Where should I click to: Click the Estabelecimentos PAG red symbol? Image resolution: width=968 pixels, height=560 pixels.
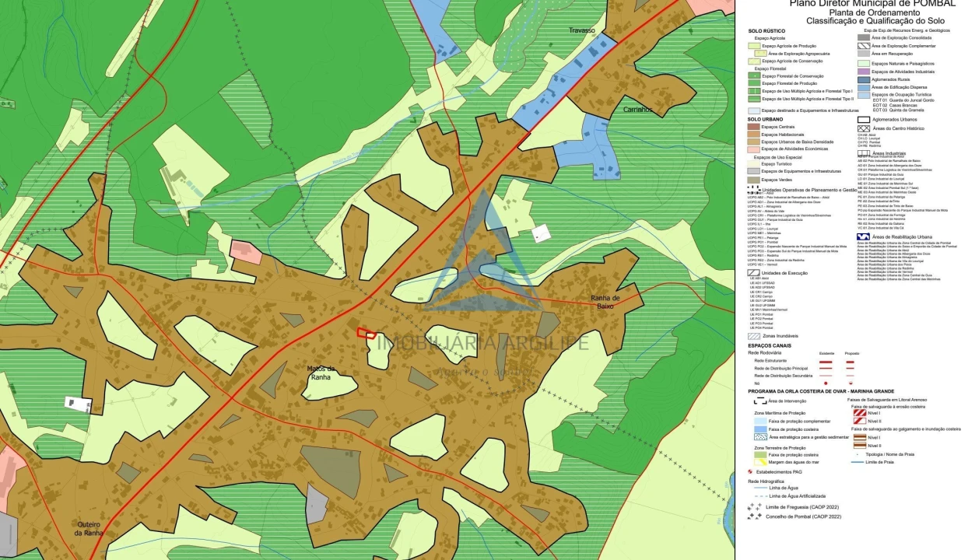pyautogui.click(x=750, y=472)
